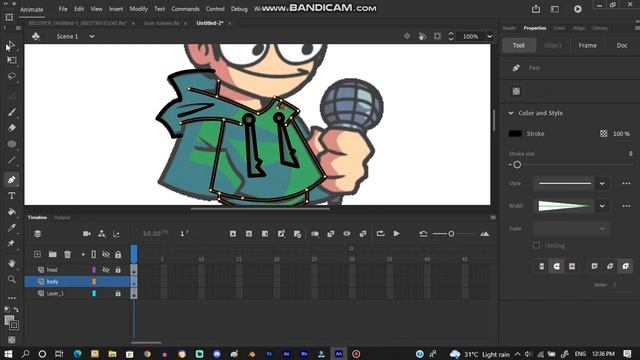
Task: Open Width more options ellipsis
Action: pyautogui.click(x=626, y=206)
